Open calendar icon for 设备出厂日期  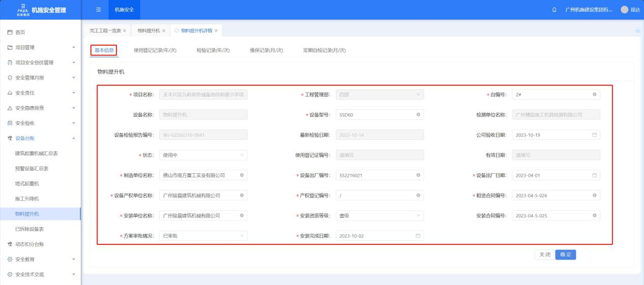point(594,175)
